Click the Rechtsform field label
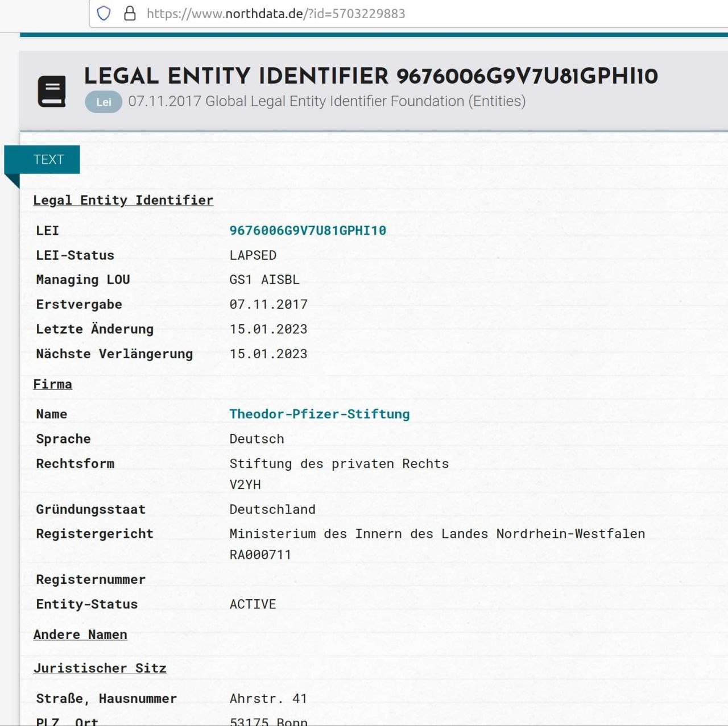The width and height of the screenshot is (728, 726). click(75, 464)
